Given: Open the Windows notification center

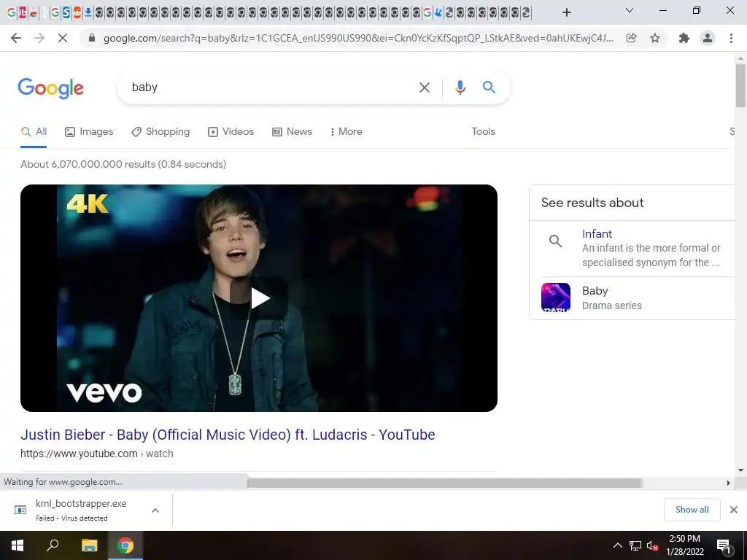Looking at the screenshot, I should coord(723,545).
